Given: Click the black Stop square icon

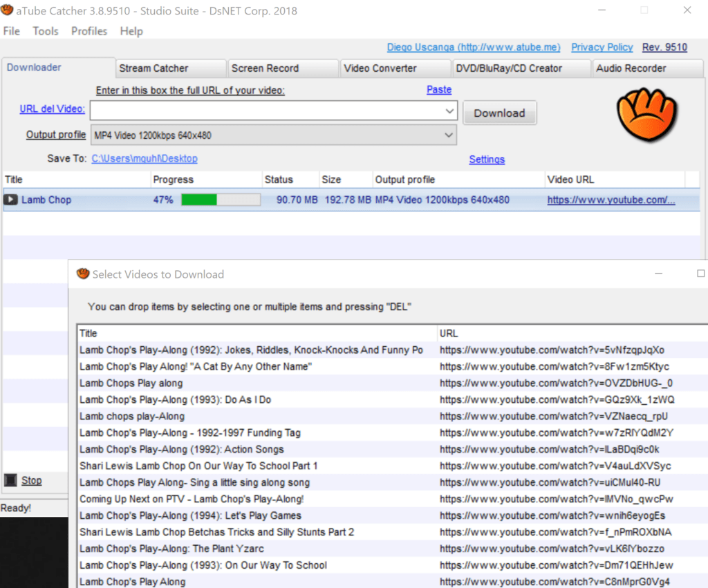Looking at the screenshot, I should click(x=10, y=480).
